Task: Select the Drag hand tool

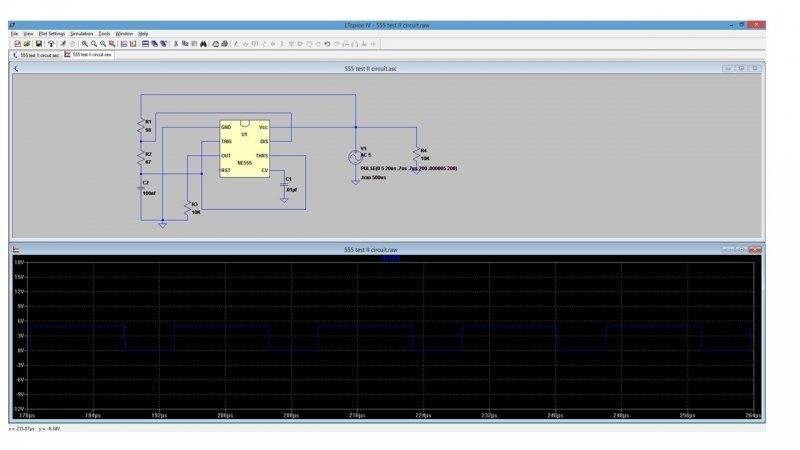Action: click(x=318, y=44)
